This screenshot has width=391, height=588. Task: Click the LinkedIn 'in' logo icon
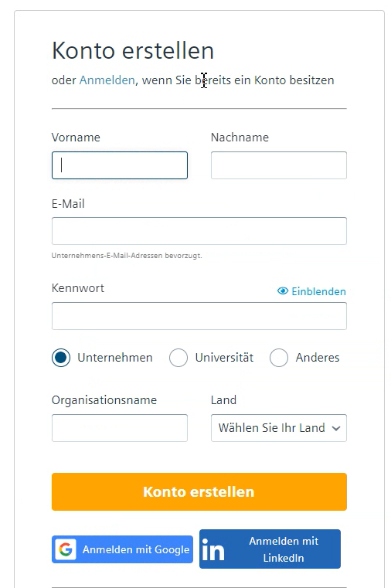pos(212,549)
